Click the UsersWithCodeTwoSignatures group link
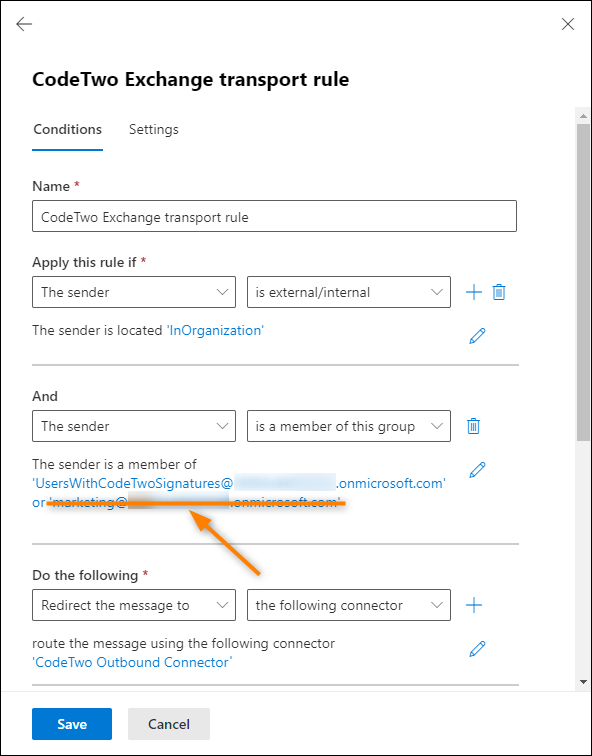 click(239, 483)
